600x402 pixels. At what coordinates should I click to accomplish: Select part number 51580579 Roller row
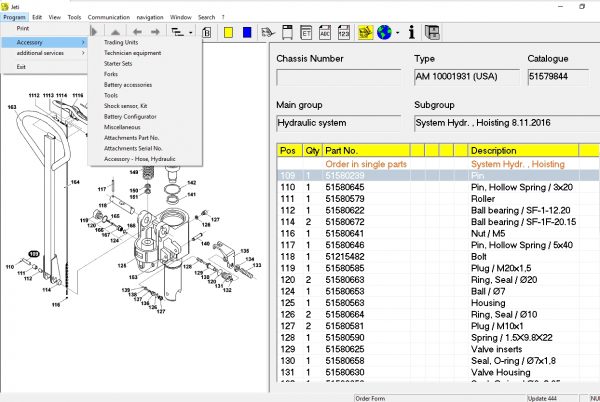point(438,199)
